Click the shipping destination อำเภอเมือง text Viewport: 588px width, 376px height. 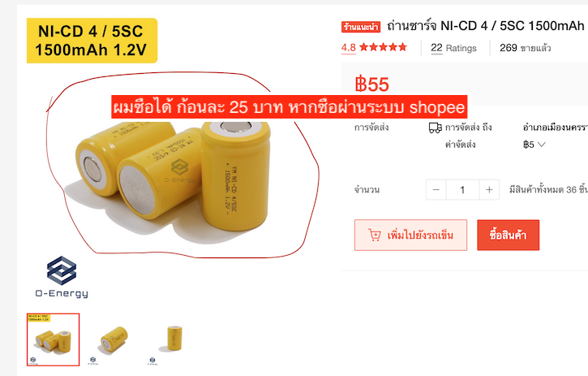[x=555, y=127]
